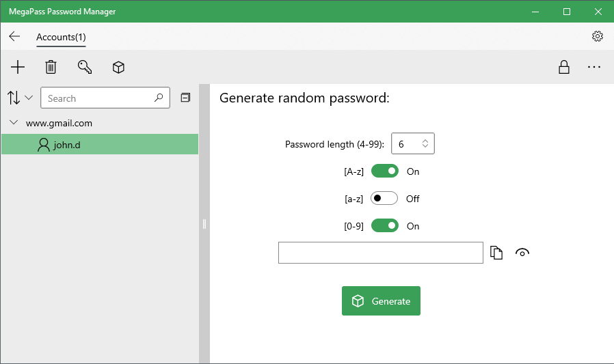
Task: Open the sort order dropdown arrows
Action: point(19,98)
